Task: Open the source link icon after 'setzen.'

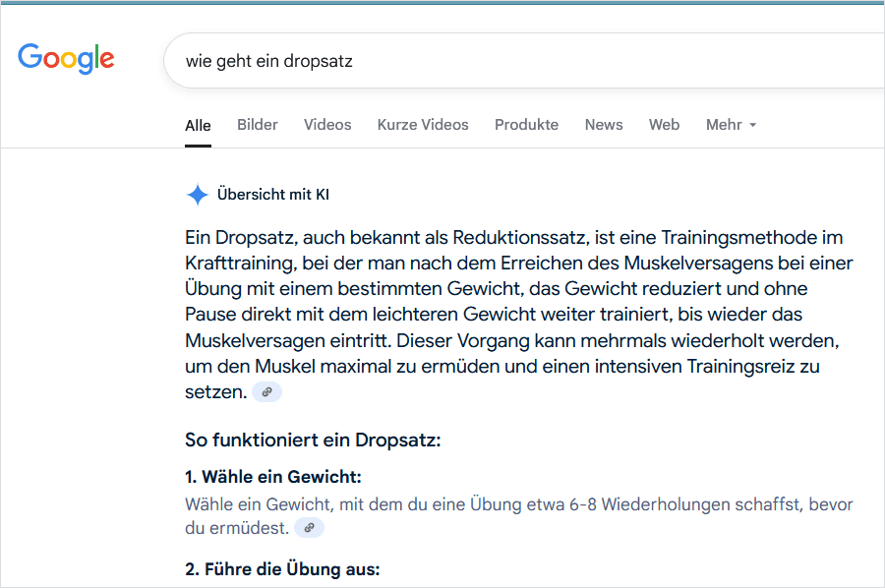Action: pos(266,391)
